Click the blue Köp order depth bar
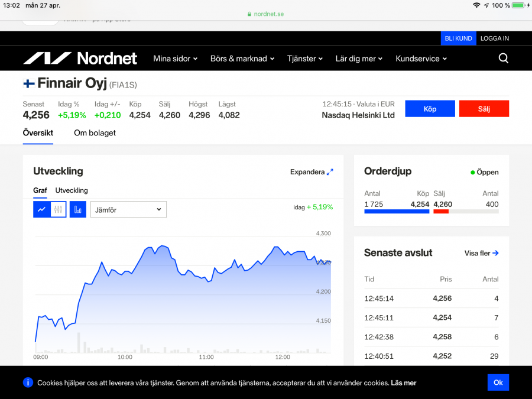Viewport: 532px width, 399px height. tap(397, 212)
